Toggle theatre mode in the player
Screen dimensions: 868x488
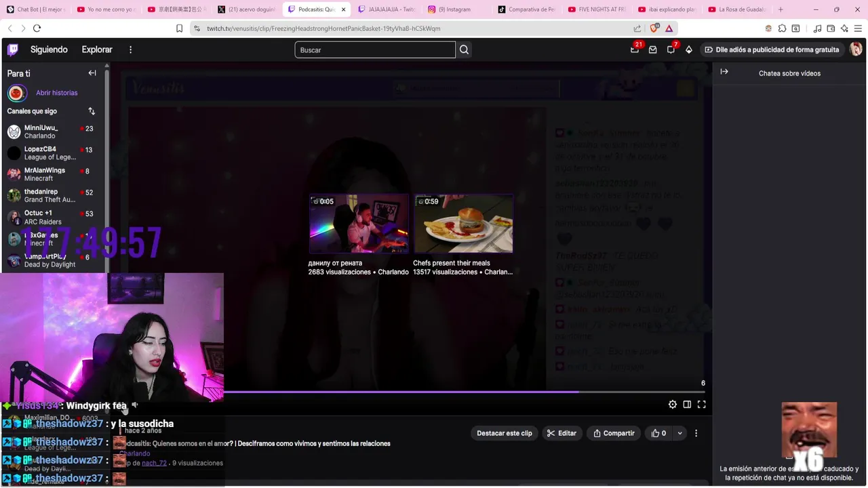[687, 405]
